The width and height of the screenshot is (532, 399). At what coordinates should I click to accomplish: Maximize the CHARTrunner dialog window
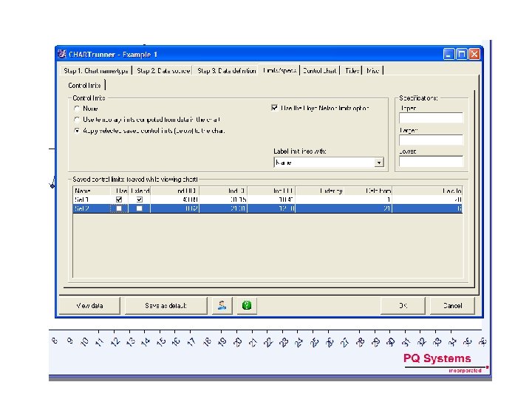click(461, 54)
